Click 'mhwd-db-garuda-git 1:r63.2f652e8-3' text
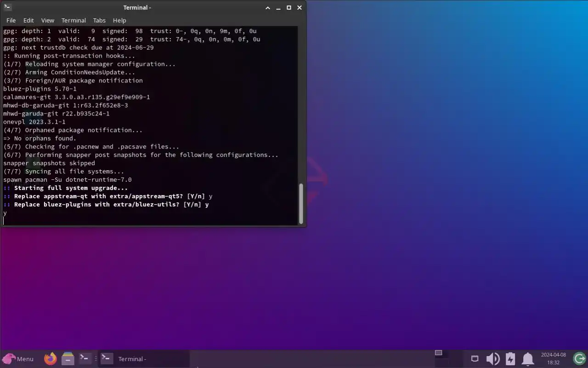The image size is (588, 368). pyautogui.click(x=66, y=105)
